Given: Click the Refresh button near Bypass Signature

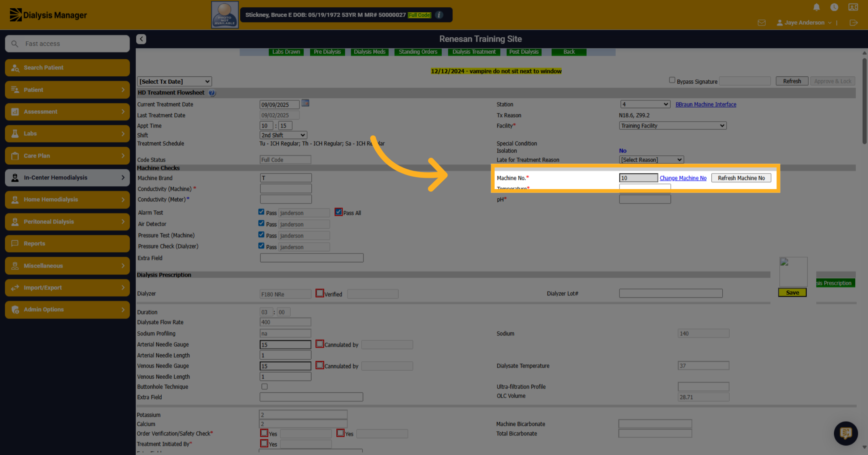Looking at the screenshot, I should [792, 81].
